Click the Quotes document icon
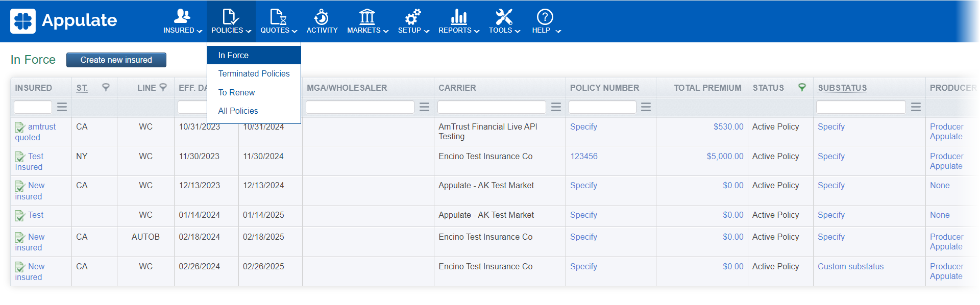The height and width of the screenshot is (305, 980). coord(278,17)
